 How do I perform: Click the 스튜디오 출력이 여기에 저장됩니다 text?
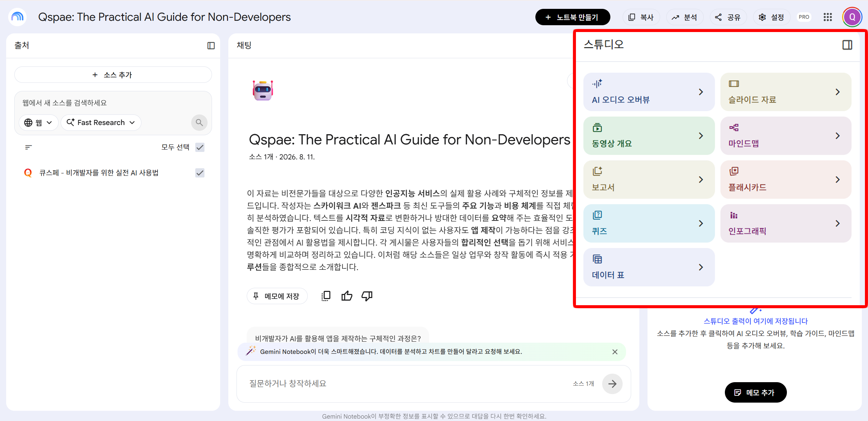coord(756,321)
